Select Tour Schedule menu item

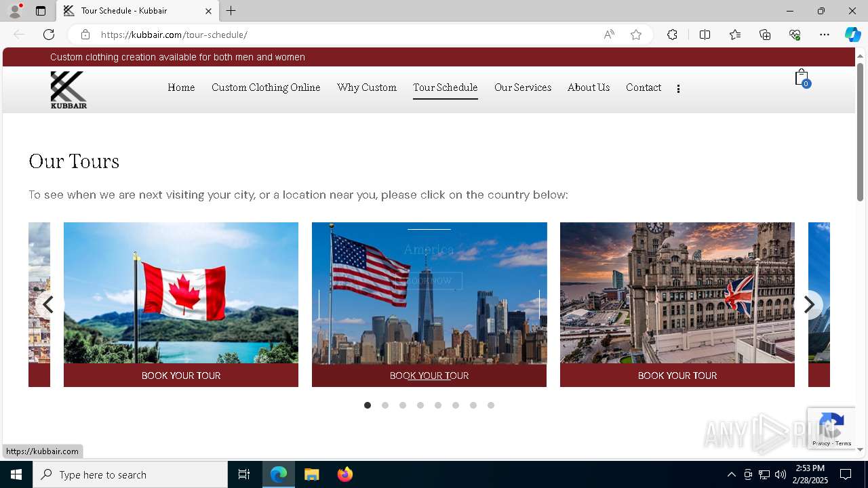tap(446, 87)
